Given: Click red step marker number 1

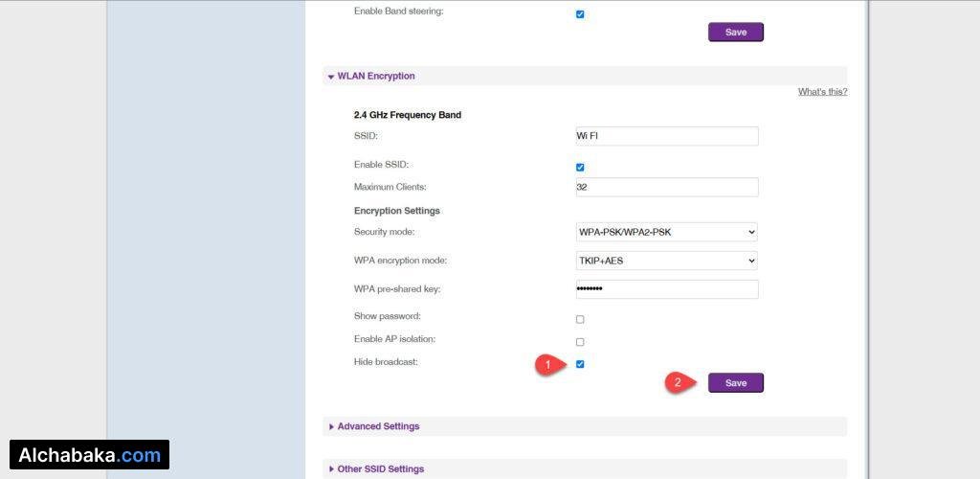Looking at the screenshot, I should [546, 365].
